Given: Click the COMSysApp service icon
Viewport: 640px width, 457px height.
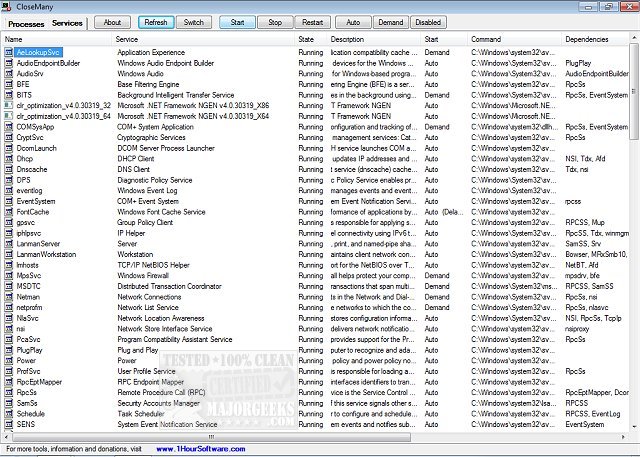Looking at the screenshot, I should coord(9,126).
